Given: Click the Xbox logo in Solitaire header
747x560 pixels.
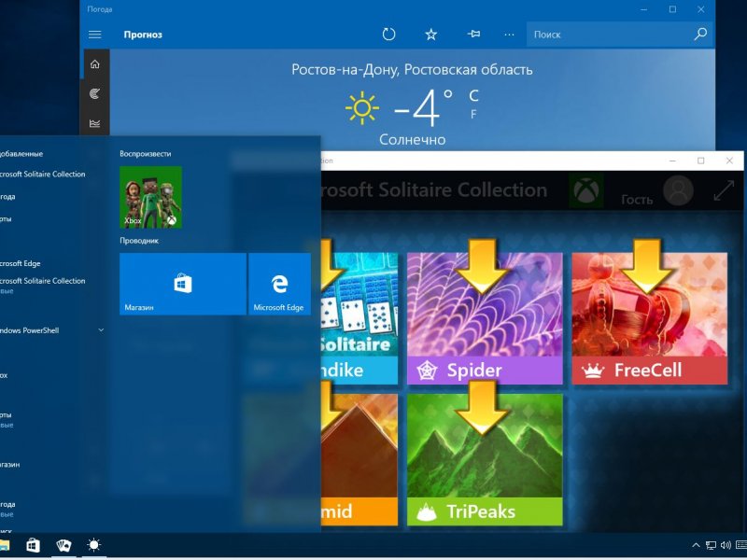Looking at the screenshot, I should [586, 190].
